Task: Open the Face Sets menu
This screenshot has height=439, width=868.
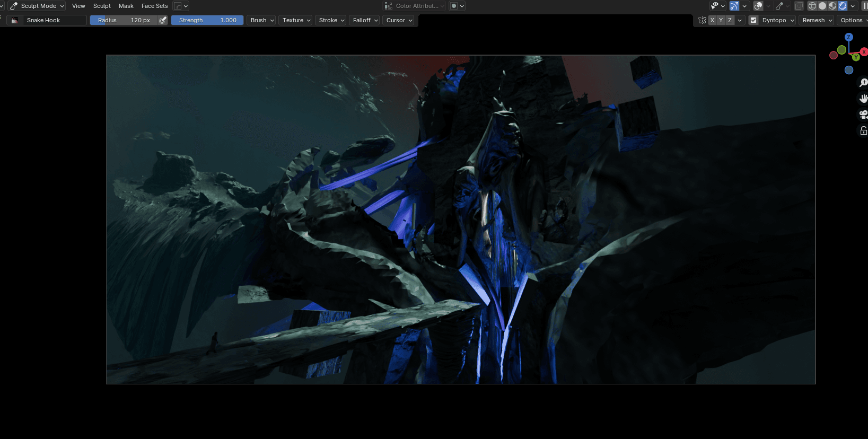Action: 154,6
